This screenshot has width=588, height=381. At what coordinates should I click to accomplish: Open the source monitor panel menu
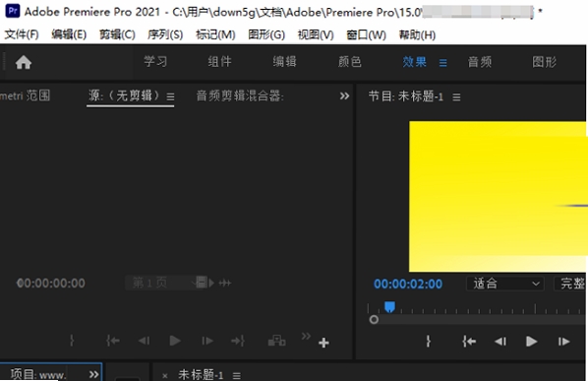pos(170,96)
